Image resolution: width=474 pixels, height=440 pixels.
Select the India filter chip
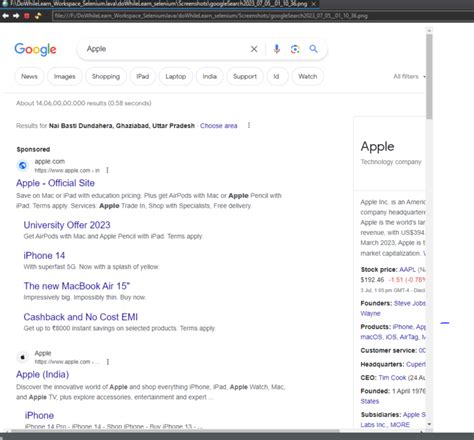coord(210,76)
